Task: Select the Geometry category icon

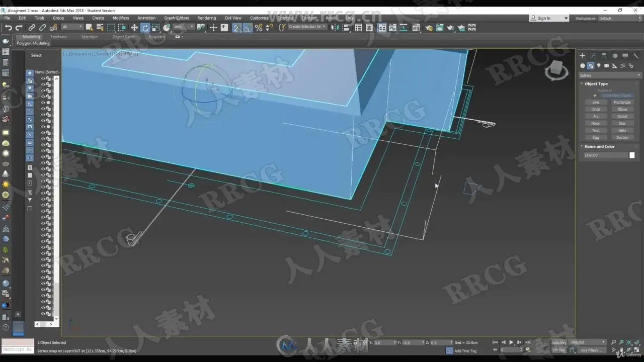Action: (583, 66)
